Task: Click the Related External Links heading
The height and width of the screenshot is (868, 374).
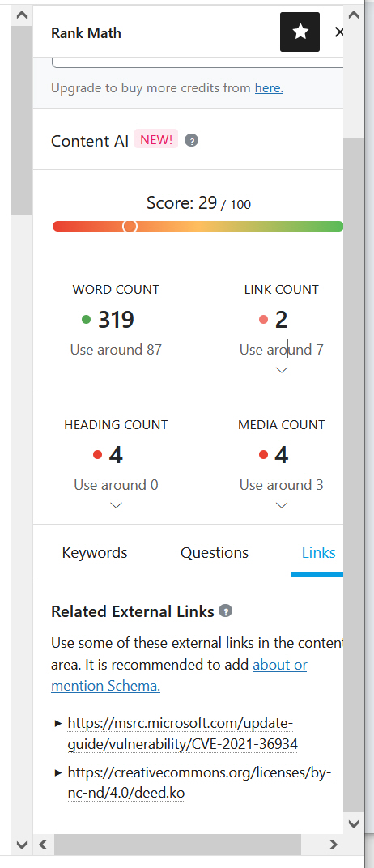Action: [132, 611]
